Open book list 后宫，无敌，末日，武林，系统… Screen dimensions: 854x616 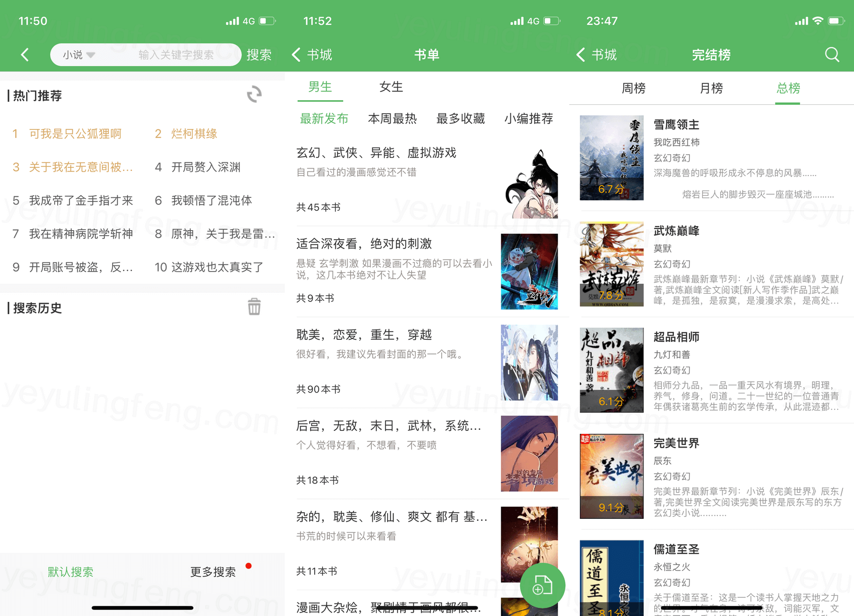pos(389,426)
